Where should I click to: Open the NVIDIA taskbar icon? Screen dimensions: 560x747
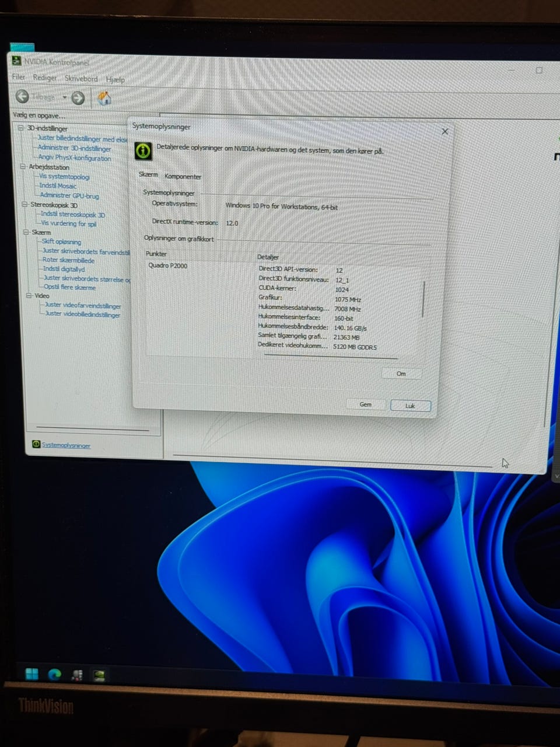[x=100, y=676]
